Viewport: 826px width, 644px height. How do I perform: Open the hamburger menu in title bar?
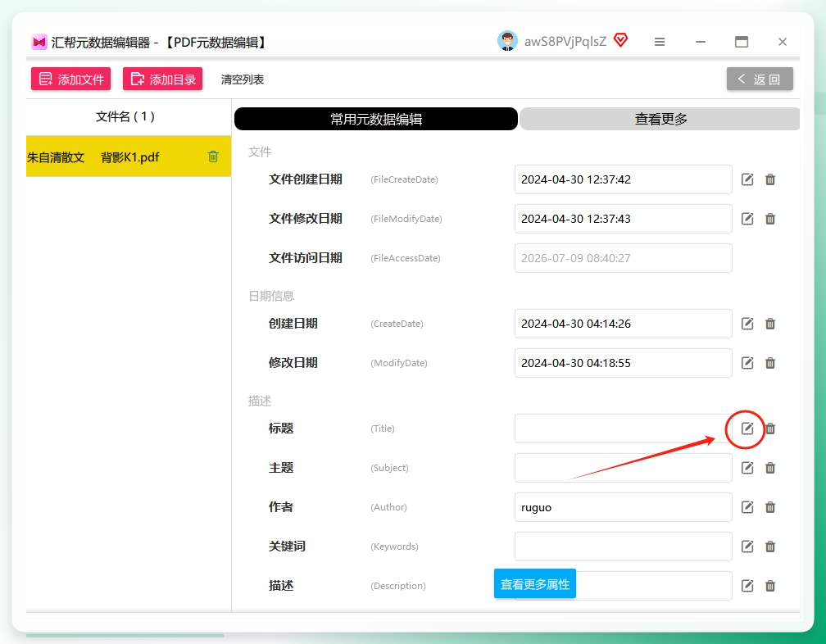click(x=659, y=42)
